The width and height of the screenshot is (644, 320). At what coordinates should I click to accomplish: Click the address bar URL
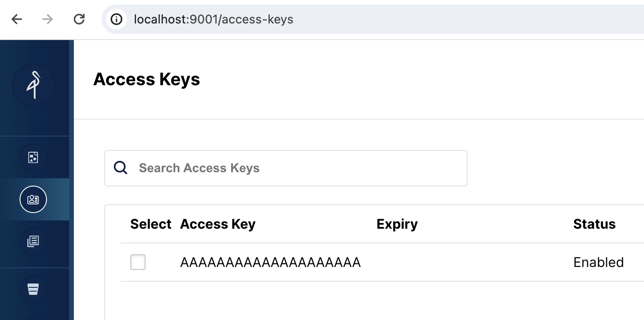click(214, 20)
